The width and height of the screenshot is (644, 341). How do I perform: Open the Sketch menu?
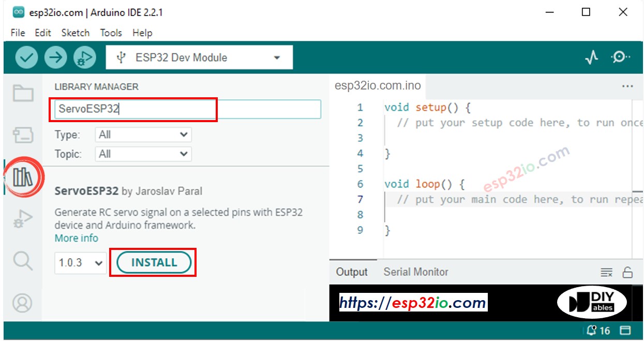click(x=75, y=33)
